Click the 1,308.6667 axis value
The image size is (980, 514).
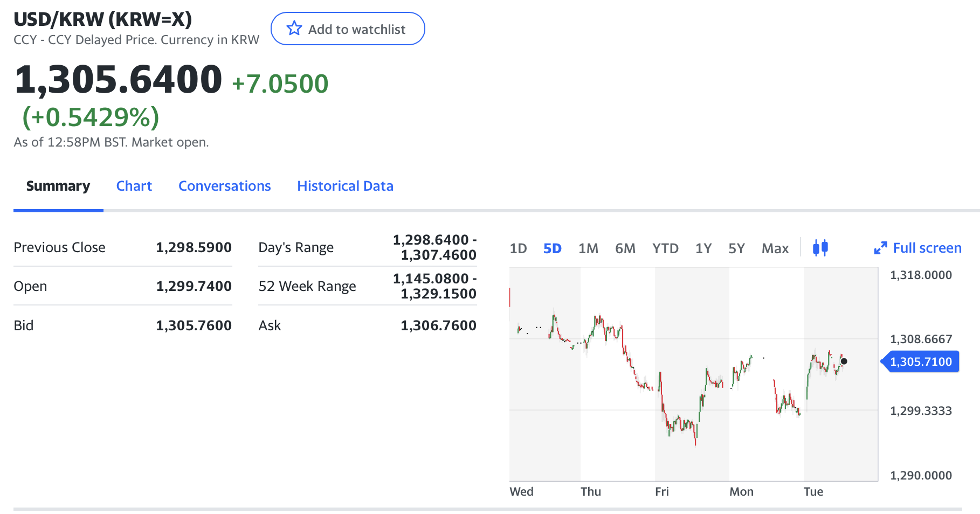(x=921, y=339)
